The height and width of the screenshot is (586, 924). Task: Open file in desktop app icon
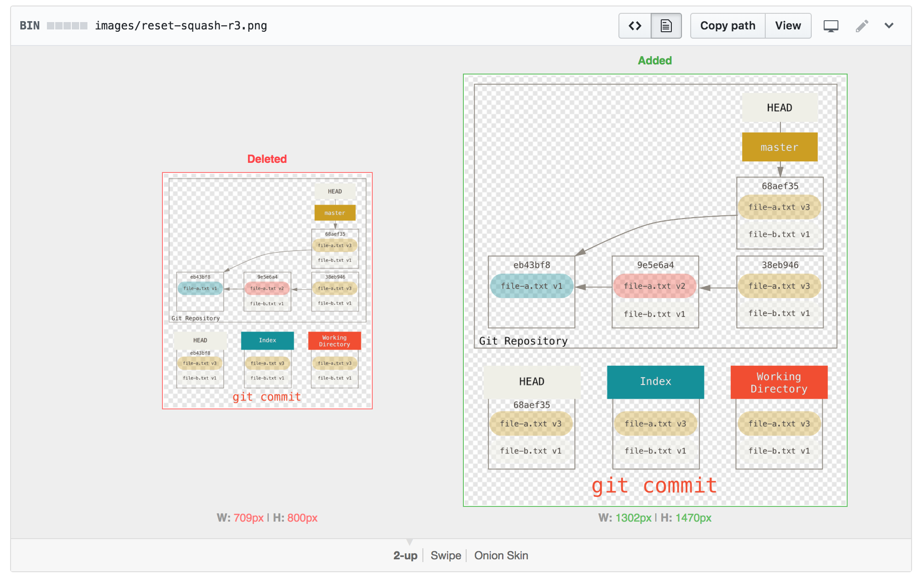click(x=831, y=26)
